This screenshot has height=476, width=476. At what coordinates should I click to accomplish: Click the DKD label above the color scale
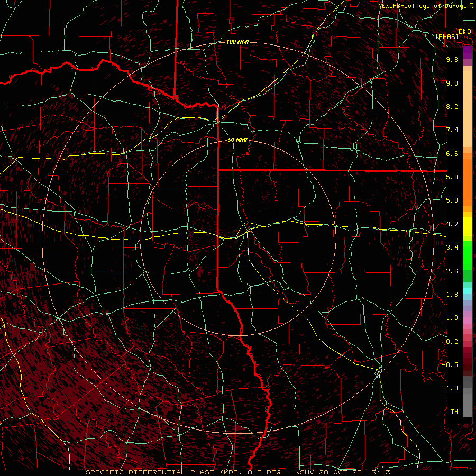(x=465, y=32)
